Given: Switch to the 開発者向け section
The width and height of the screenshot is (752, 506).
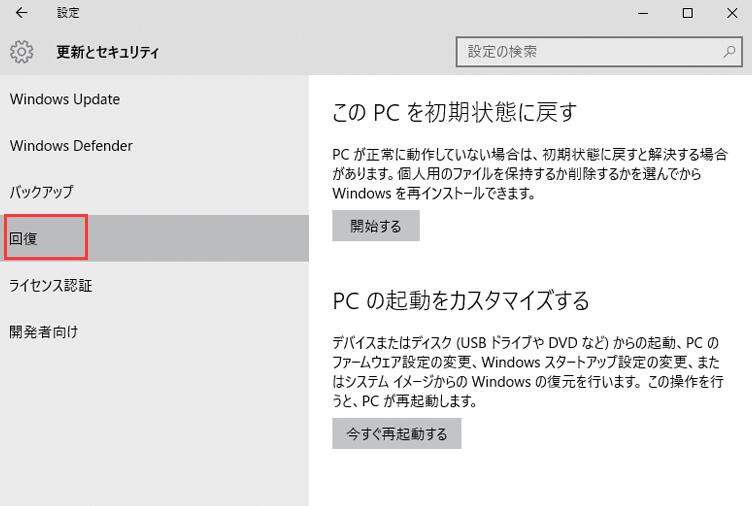Looking at the screenshot, I should pyautogui.click(x=44, y=331).
